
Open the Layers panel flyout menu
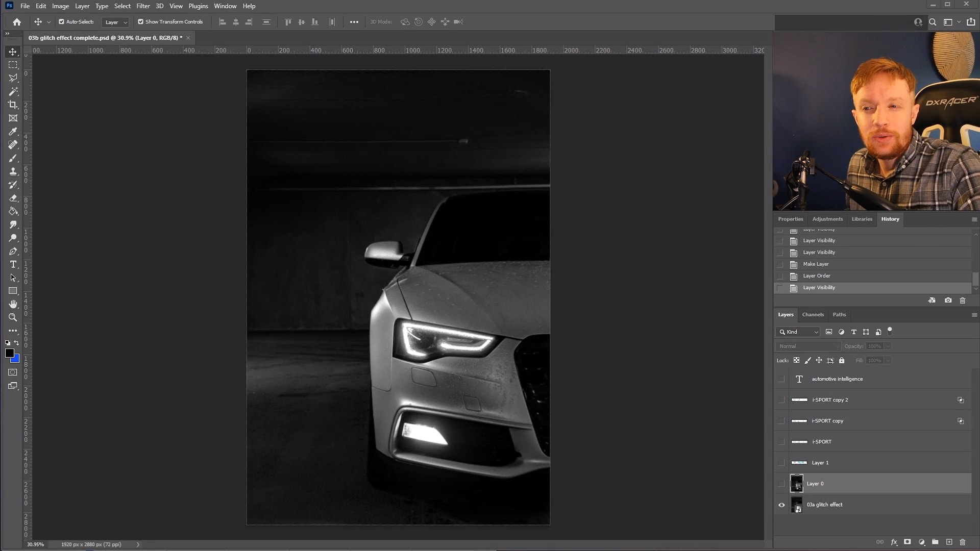click(974, 315)
